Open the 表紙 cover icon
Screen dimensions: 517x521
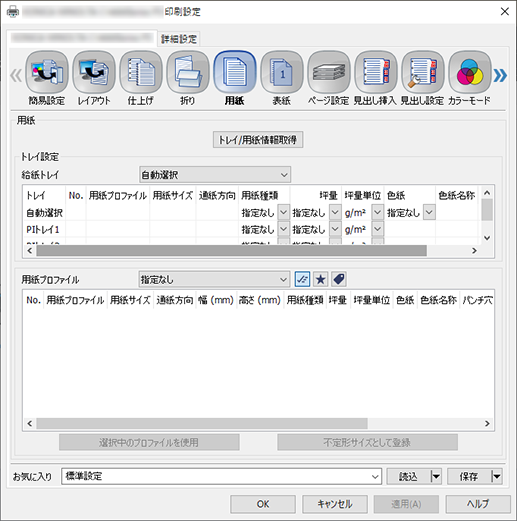282,72
